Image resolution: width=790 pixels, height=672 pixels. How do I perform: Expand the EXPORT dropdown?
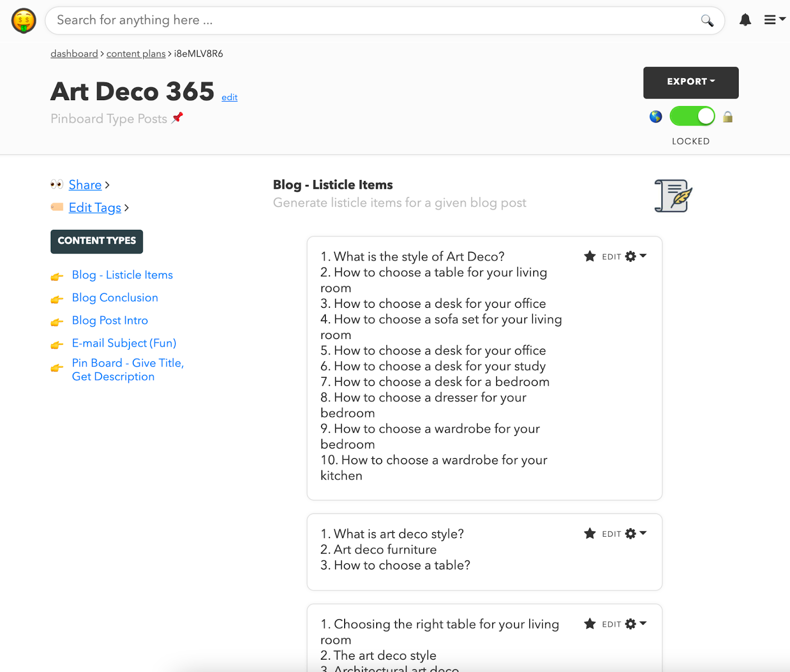(x=691, y=82)
